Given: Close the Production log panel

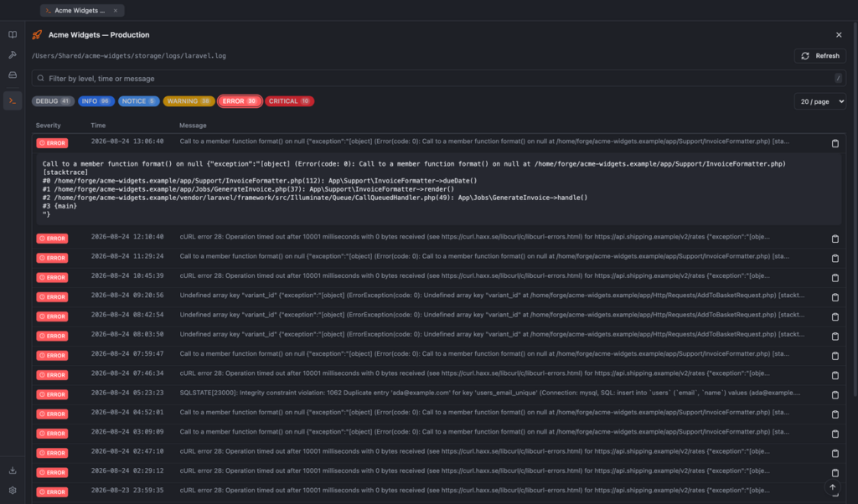Looking at the screenshot, I should (839, 34).
